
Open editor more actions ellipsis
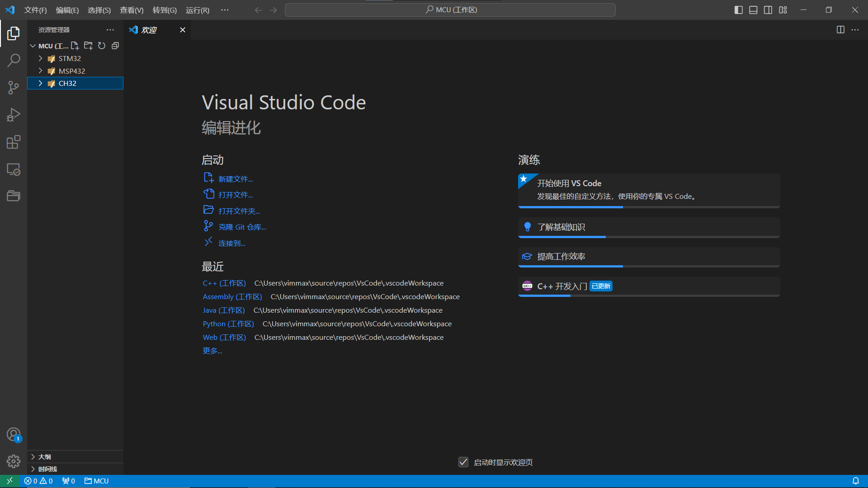(855, 30)
